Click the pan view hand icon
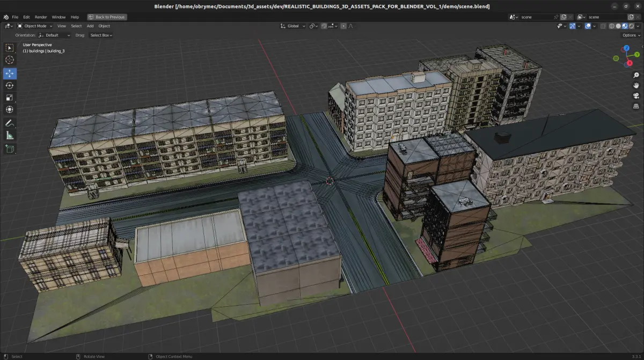The width and height of the screenshot is (644, 360). [636, 86]
